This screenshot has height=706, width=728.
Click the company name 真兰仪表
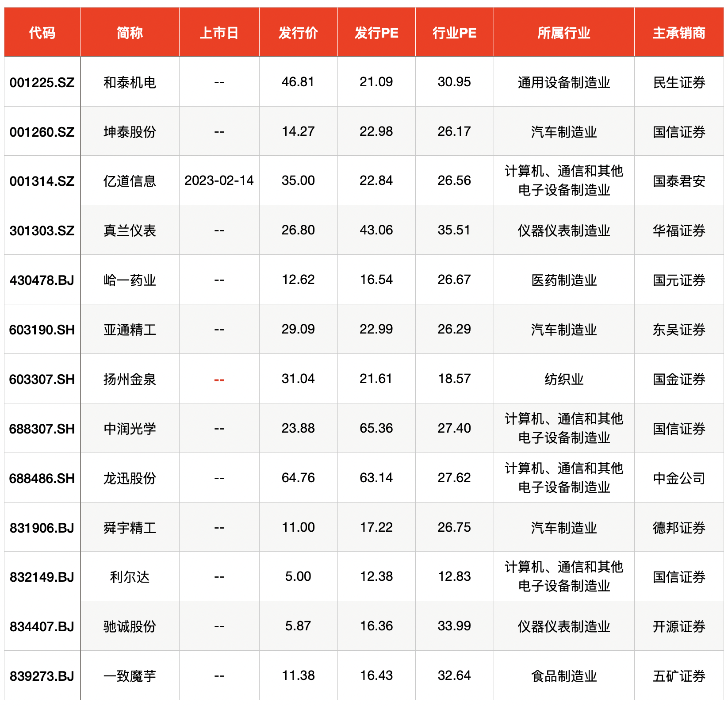point(130,230)
